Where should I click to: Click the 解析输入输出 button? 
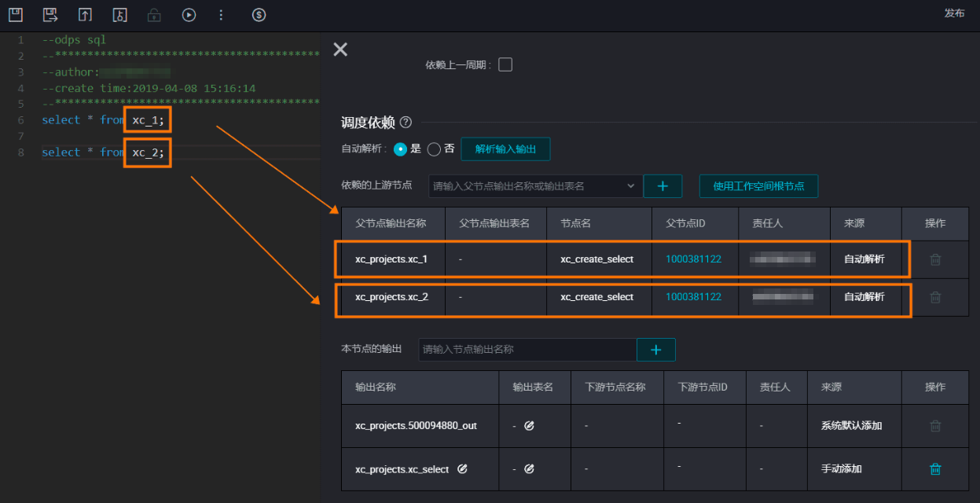pyautogui.click(x=505, y=149)
